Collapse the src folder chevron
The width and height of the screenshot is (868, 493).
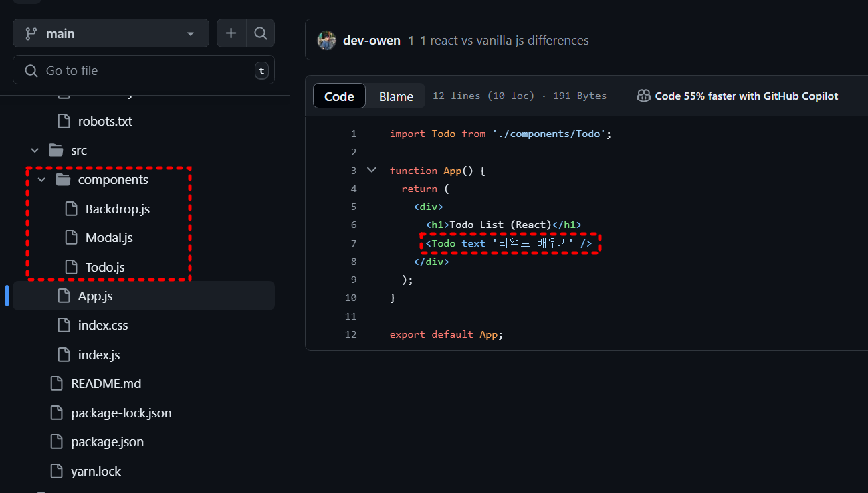35,151
